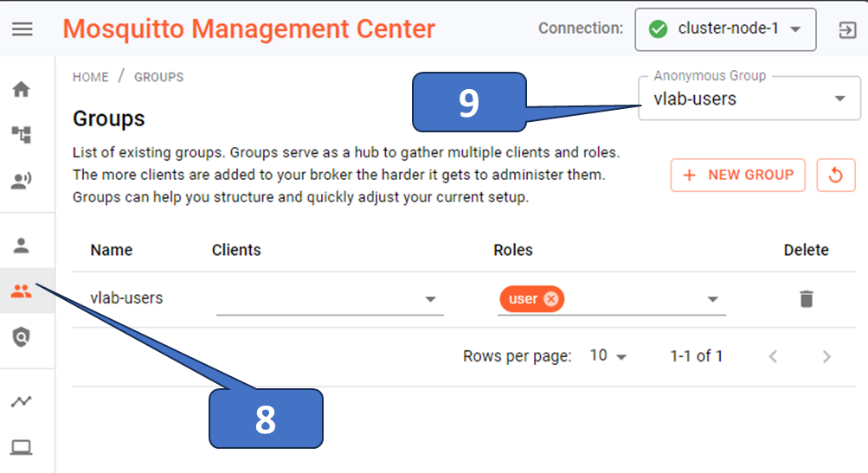Expand the Clients dropdown for vlab-users
The width and height of the screenshot is (868, 473).
click(430, 299)
